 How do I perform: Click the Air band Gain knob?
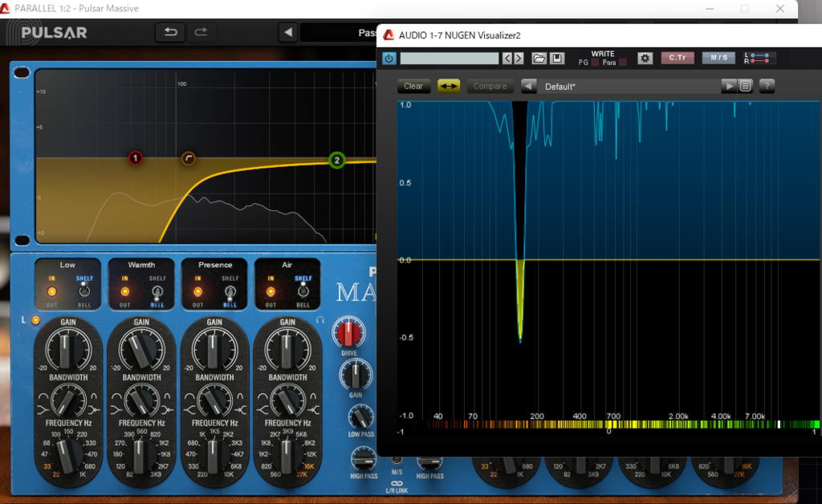point(287,350)
